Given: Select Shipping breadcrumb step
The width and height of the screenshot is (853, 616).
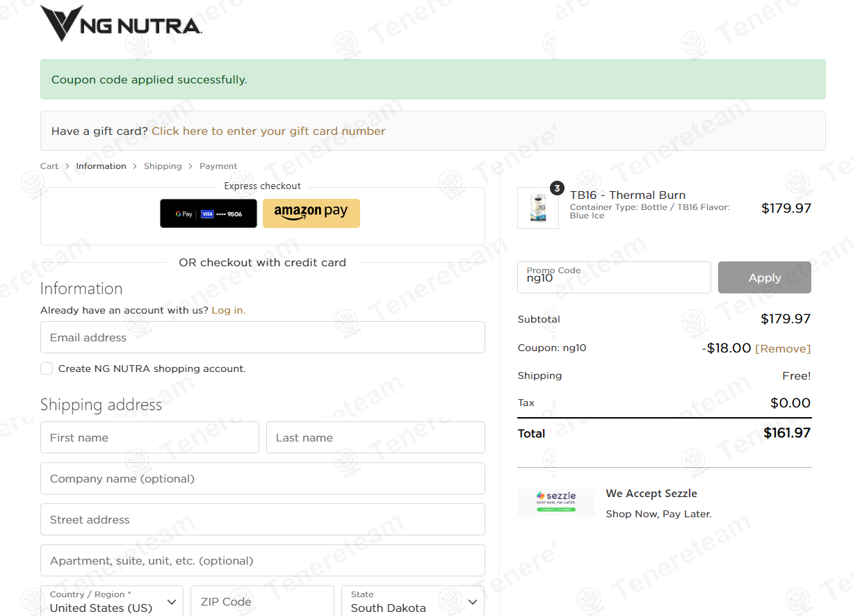Looking at the screenshot, I should click(x=163, y=166).
